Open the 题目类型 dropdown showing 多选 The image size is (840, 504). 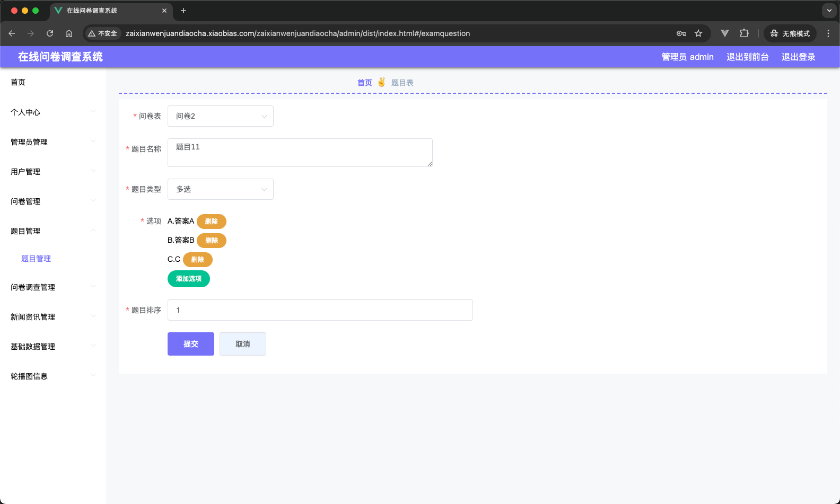[x=221, y=189]
